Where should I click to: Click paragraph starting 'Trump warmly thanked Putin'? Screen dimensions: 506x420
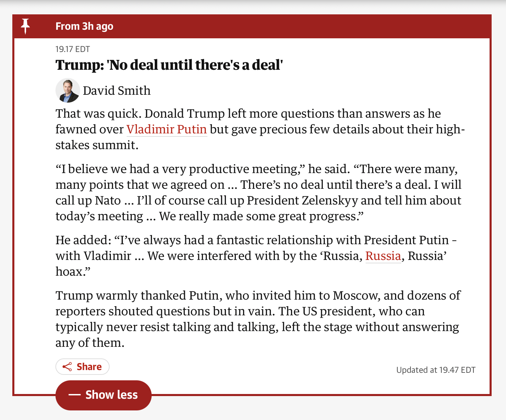[258, 319]
